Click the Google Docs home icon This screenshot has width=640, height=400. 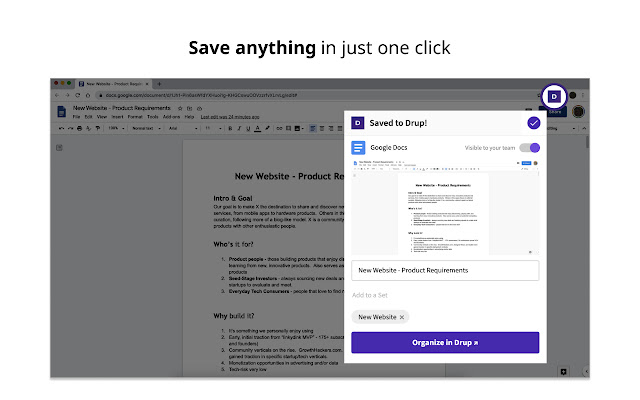coord(62,111)
